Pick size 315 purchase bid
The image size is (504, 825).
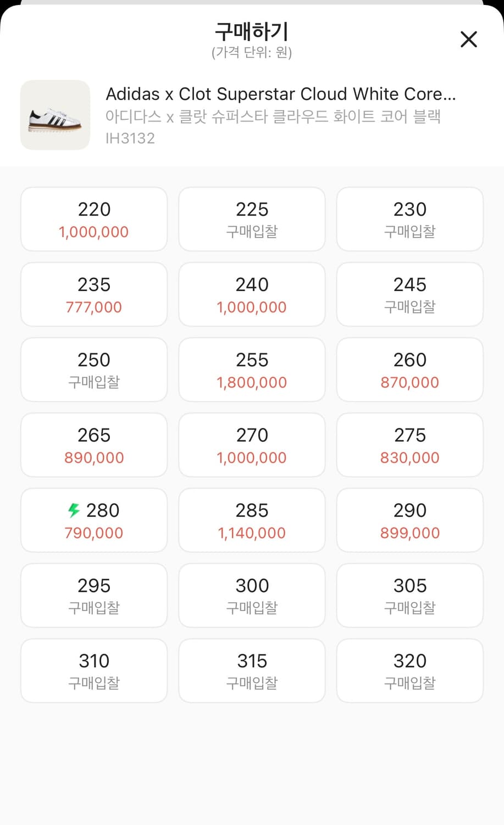pos(252,670)
